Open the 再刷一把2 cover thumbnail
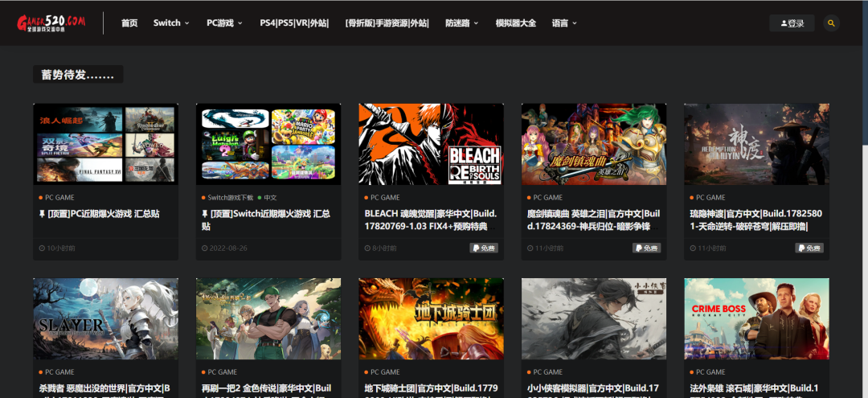 pyautogui.click(x=268, y=319)
